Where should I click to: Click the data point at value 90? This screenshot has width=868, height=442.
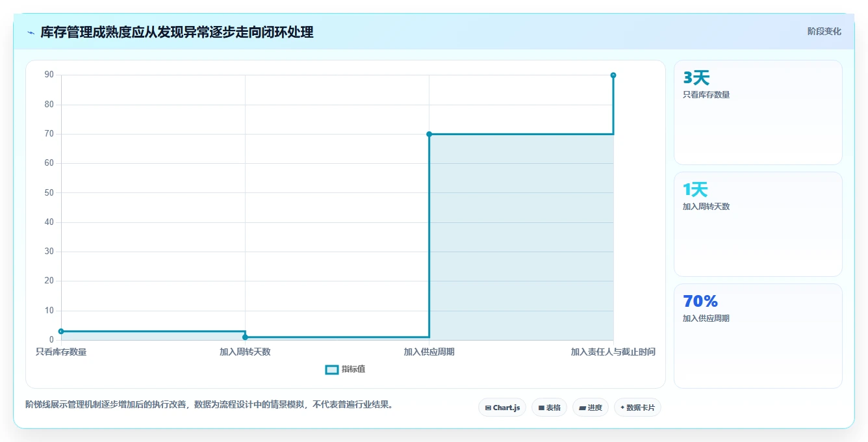point(613,75)
